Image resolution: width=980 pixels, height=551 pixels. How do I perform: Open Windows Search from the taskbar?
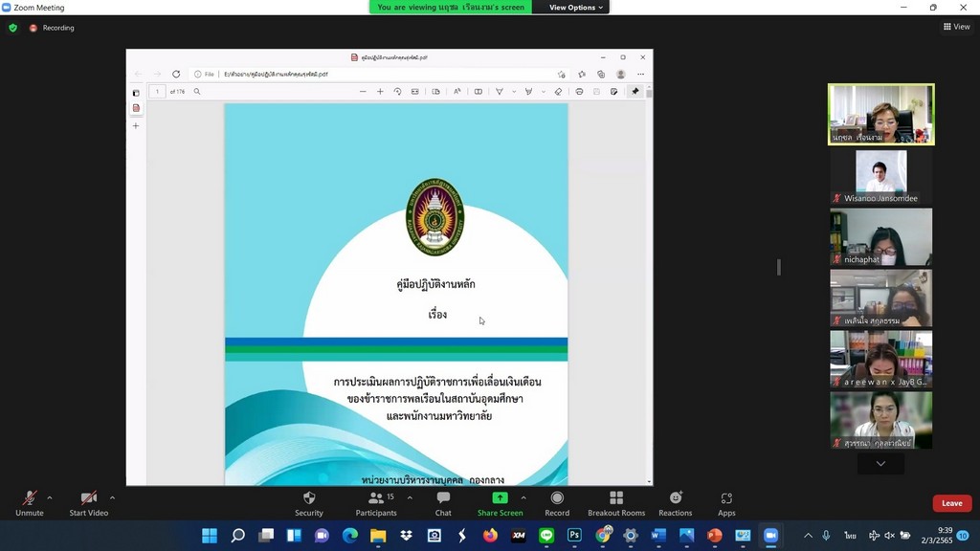pyautogui.click(x=237, y=536)
